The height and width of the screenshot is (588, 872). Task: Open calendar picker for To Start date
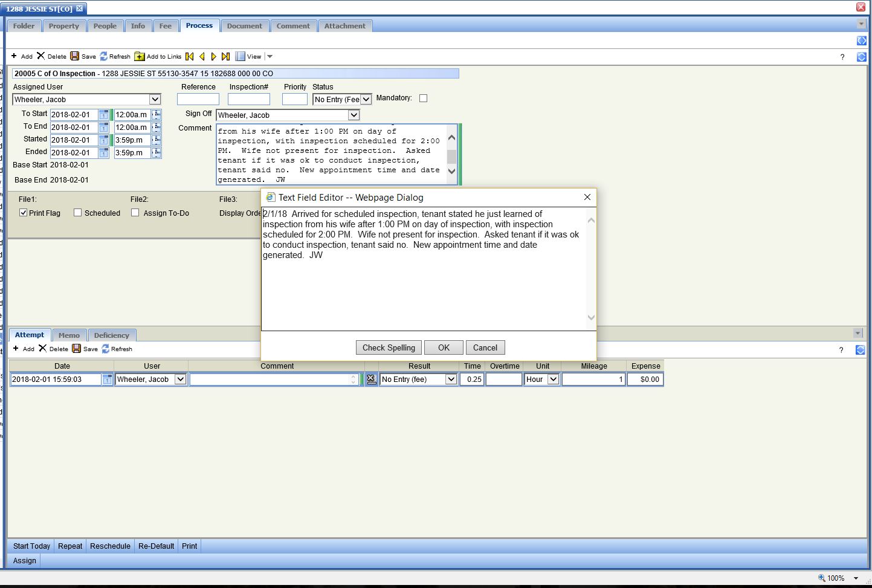(x=104, y=114)
